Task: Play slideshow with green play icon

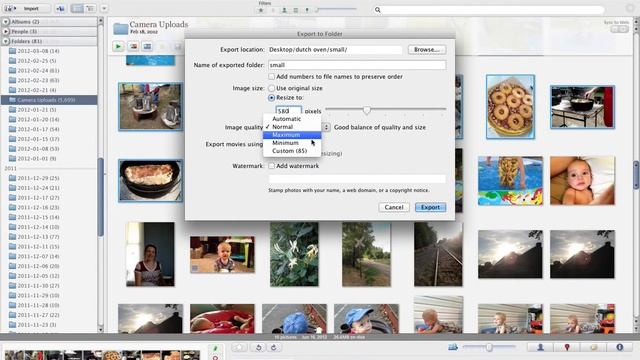Action: (118, 47)
